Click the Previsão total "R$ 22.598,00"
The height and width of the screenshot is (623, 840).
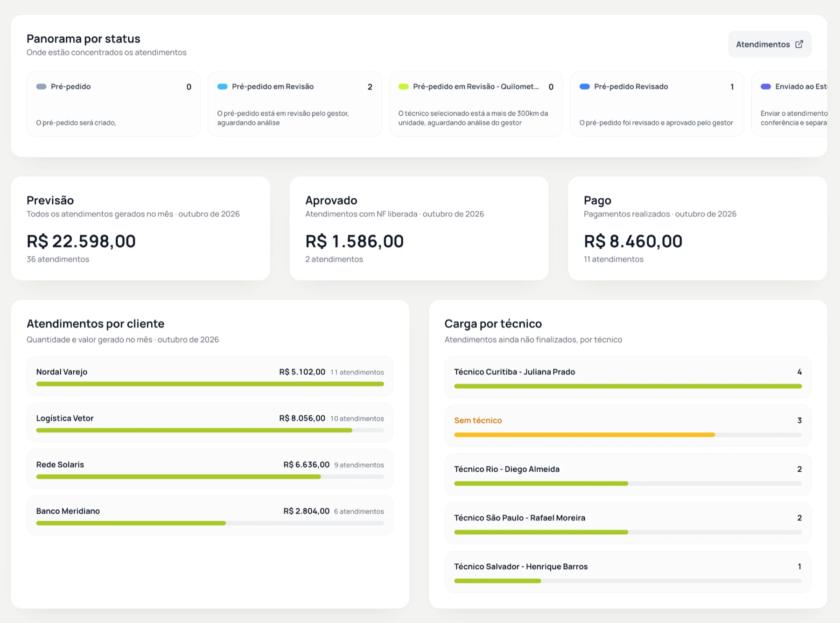click(x=81, y=241)
